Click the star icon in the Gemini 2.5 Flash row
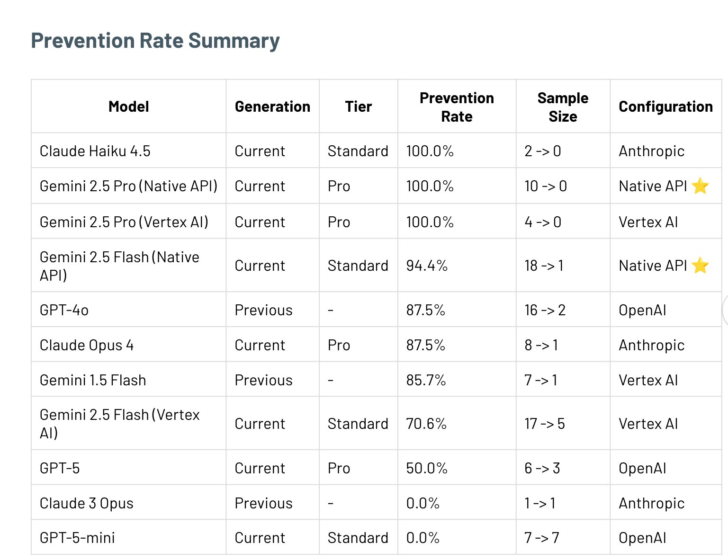 (x=700, y=266)
